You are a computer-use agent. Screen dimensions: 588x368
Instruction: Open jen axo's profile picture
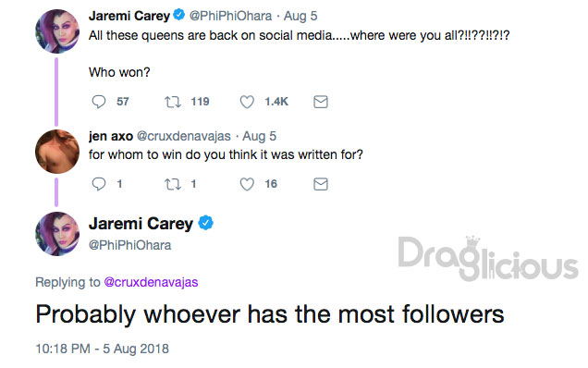click(x=57, y=152)
